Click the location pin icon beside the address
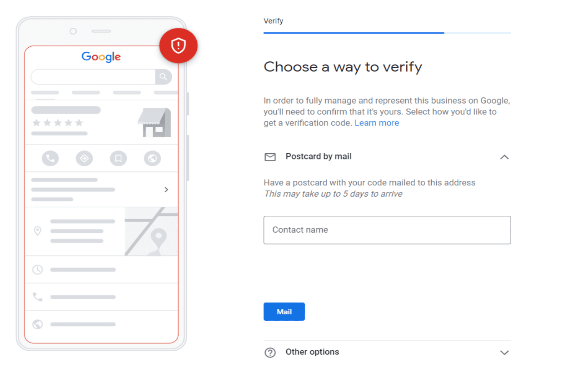This screenshot has width=588, height=368. click(37, 231)
